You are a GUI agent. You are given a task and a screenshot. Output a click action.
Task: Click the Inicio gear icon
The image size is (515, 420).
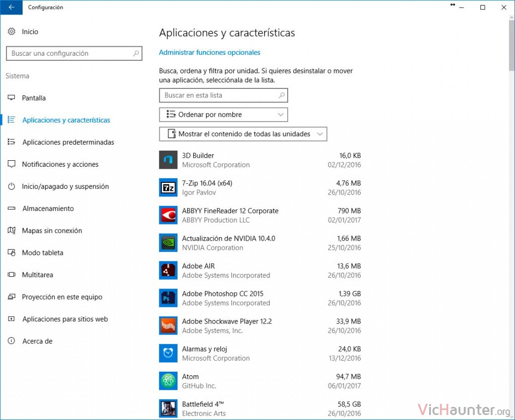12,32
